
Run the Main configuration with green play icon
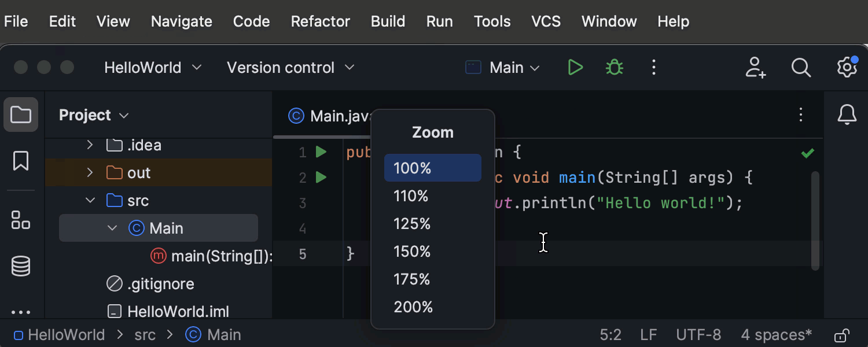point(575,68)
